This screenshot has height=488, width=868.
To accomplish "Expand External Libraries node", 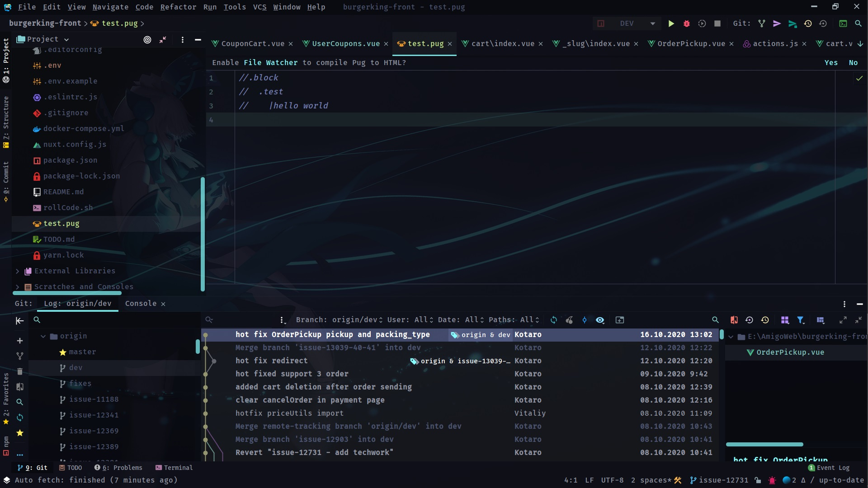I will pos(18,271).
